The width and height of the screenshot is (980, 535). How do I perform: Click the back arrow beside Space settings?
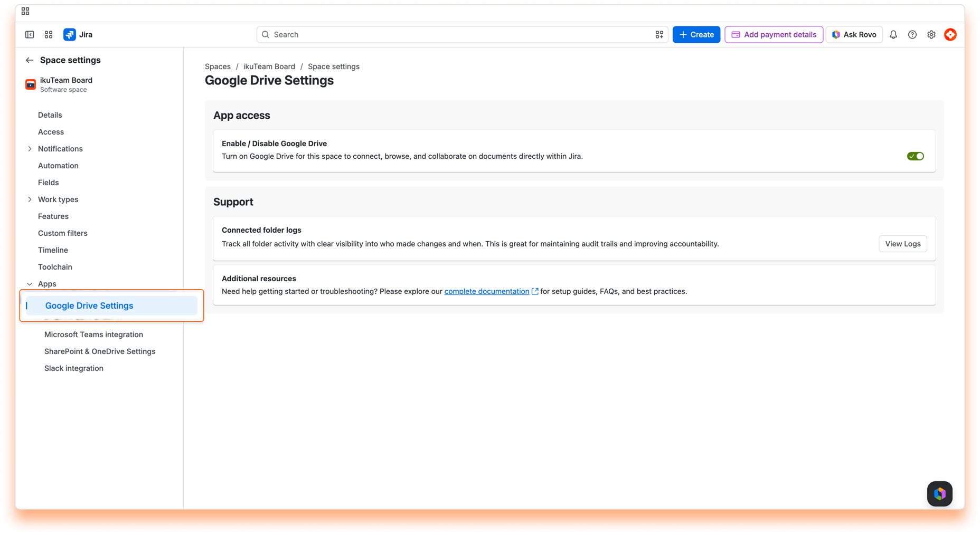30,60
